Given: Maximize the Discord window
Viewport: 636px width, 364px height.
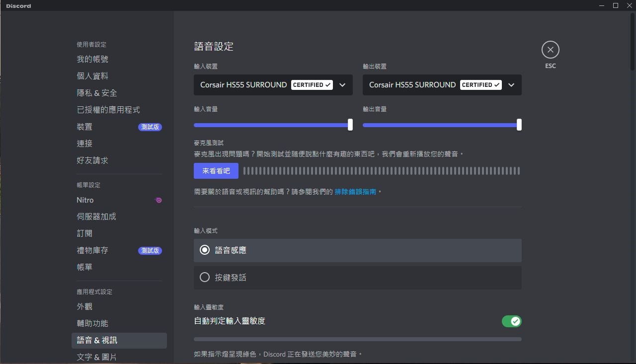Looking at the screenshot, I should pyautogui.click(x=616, y=5).
